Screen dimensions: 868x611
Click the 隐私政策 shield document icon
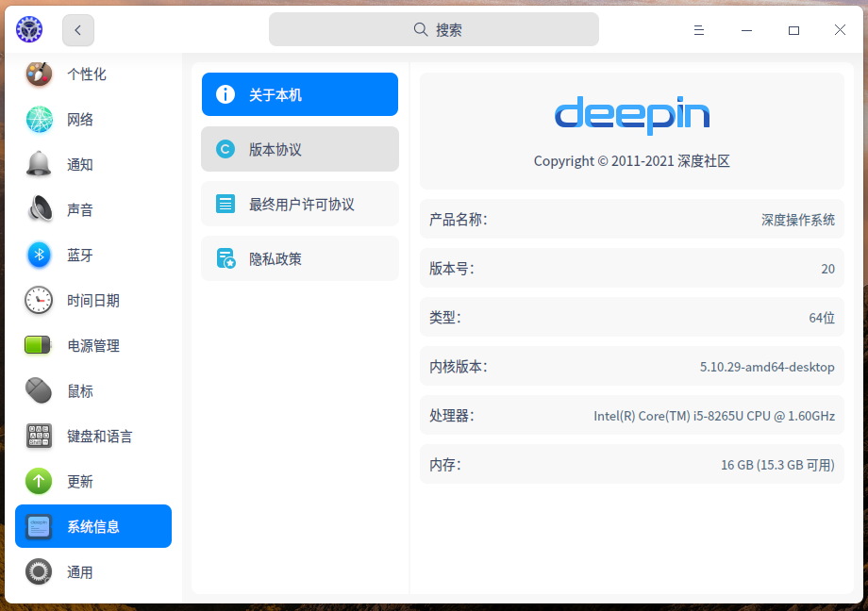pyautogui.click(x=225, y=258)
